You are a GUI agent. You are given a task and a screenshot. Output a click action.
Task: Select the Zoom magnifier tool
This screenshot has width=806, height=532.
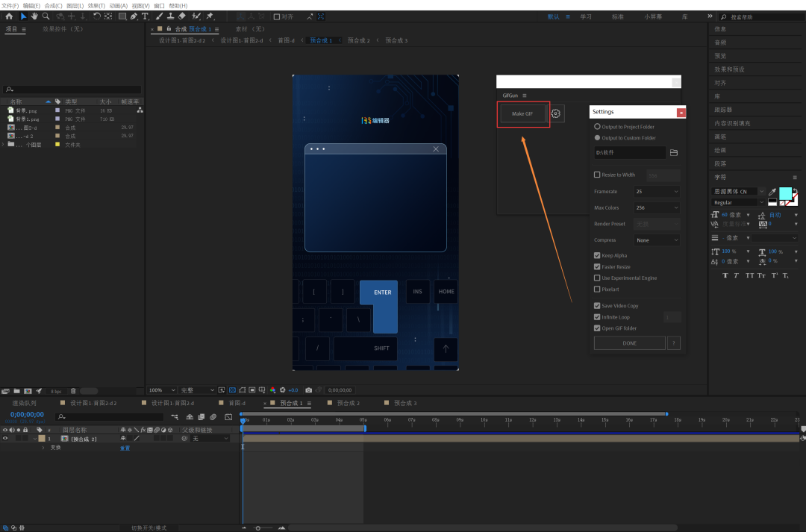[x=46, y=16]
